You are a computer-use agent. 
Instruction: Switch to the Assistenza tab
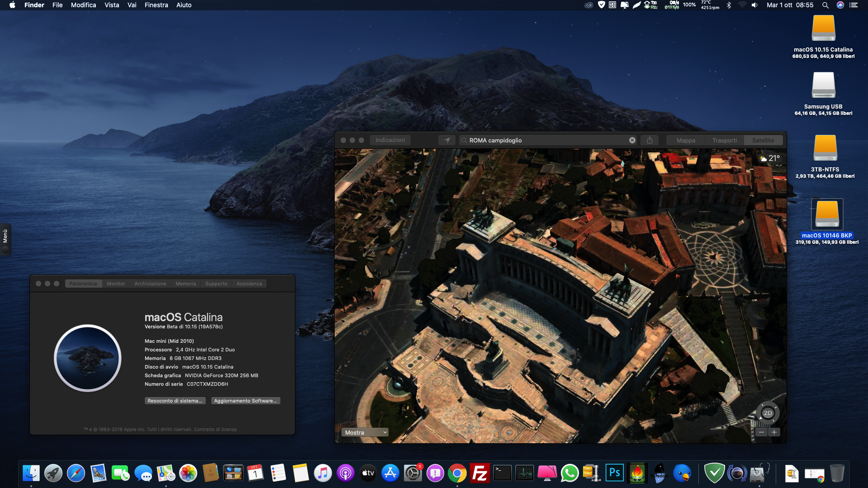coord(249,284)
